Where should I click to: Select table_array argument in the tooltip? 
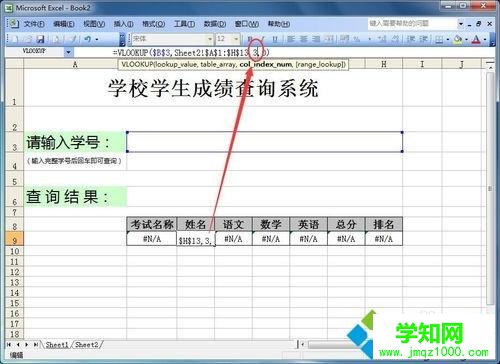click(218, 64)
